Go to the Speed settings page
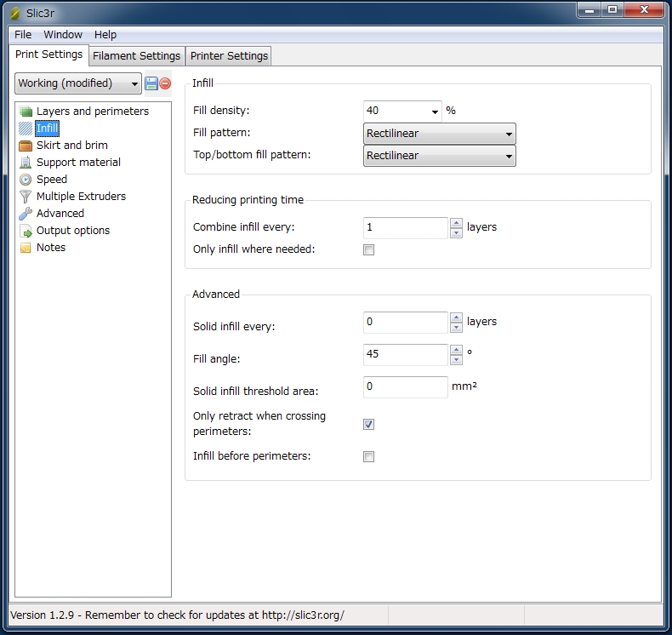 pos(52,180)
